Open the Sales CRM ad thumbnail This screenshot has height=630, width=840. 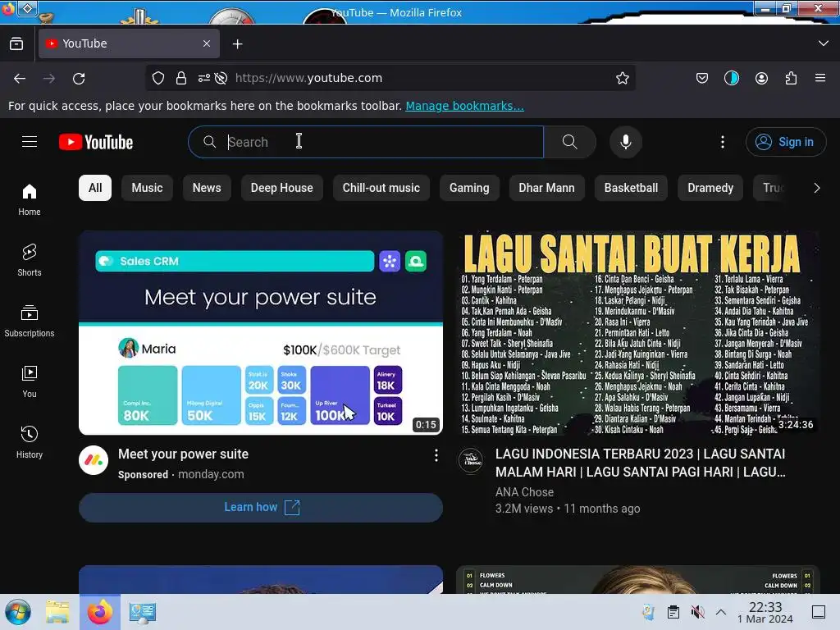261,333
